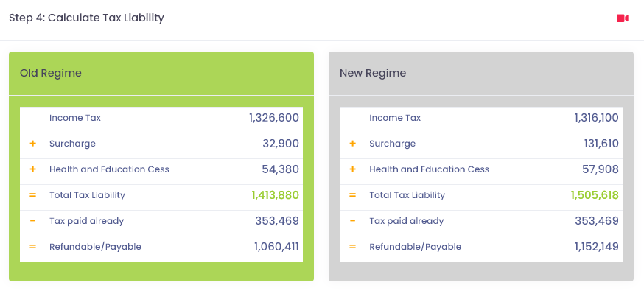Click the plus icon beside Old Regime Surcharge
This screenshot has width=644, height=305.
pyautogui.click(x=33, y=144)
